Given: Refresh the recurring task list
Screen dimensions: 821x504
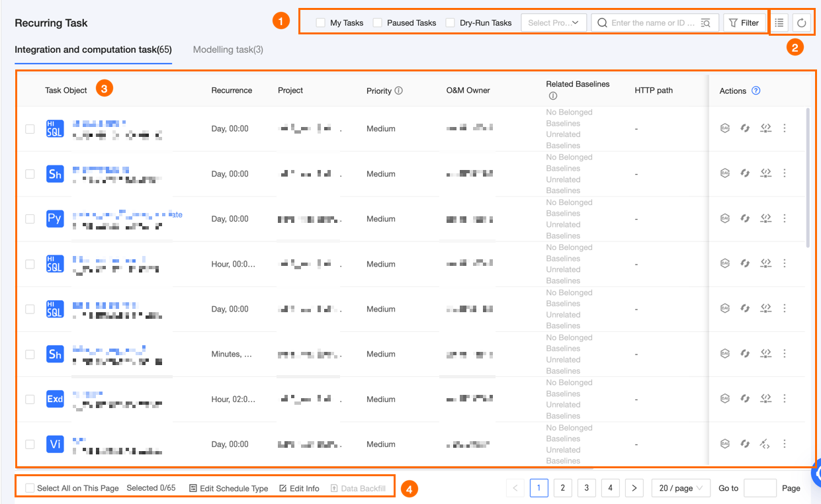Looking at the screenshot, I should (x=802, y=22).
